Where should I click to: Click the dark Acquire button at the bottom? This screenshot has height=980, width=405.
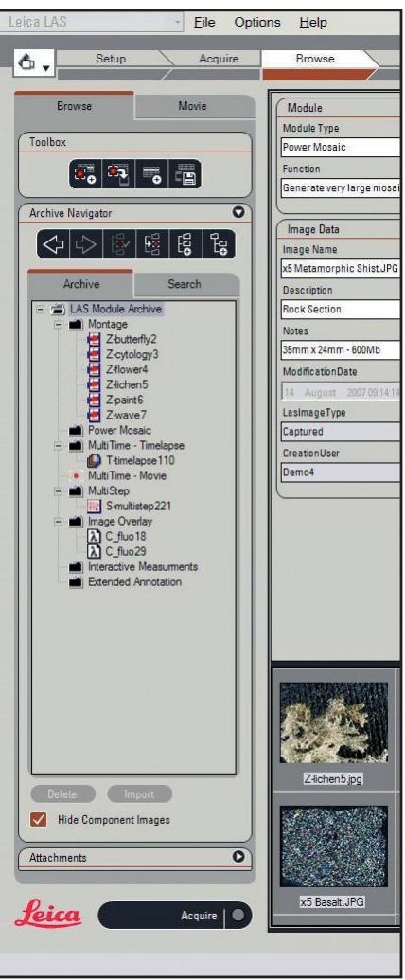(175, 917)
